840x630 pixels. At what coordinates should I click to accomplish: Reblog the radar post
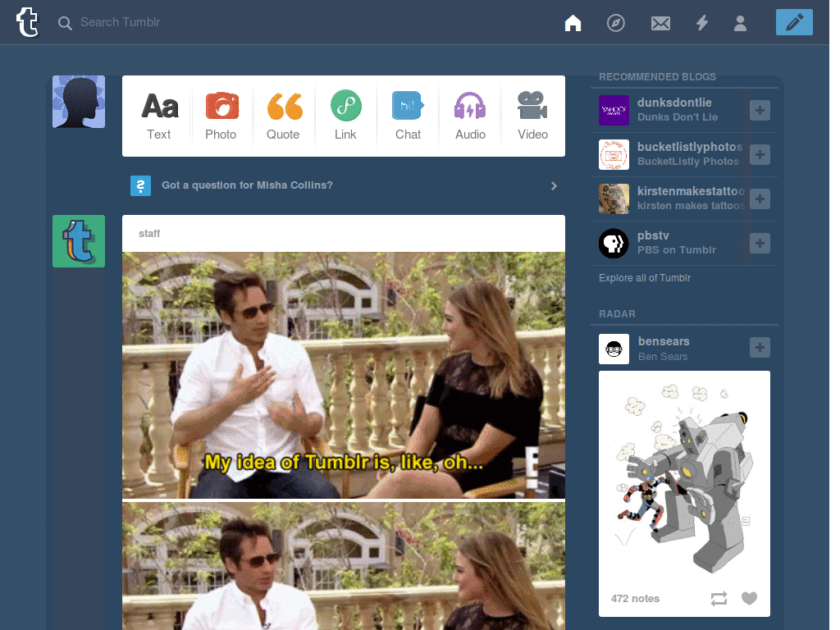click(x=719, y=598)
